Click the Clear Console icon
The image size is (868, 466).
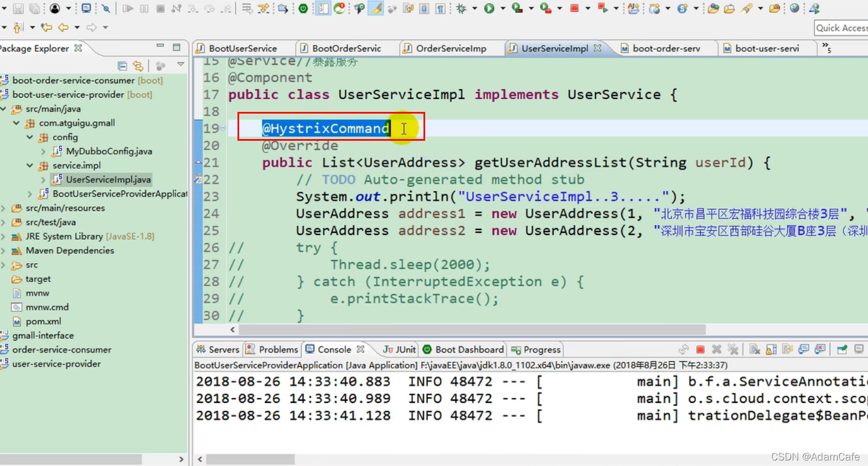click(754, 349)
